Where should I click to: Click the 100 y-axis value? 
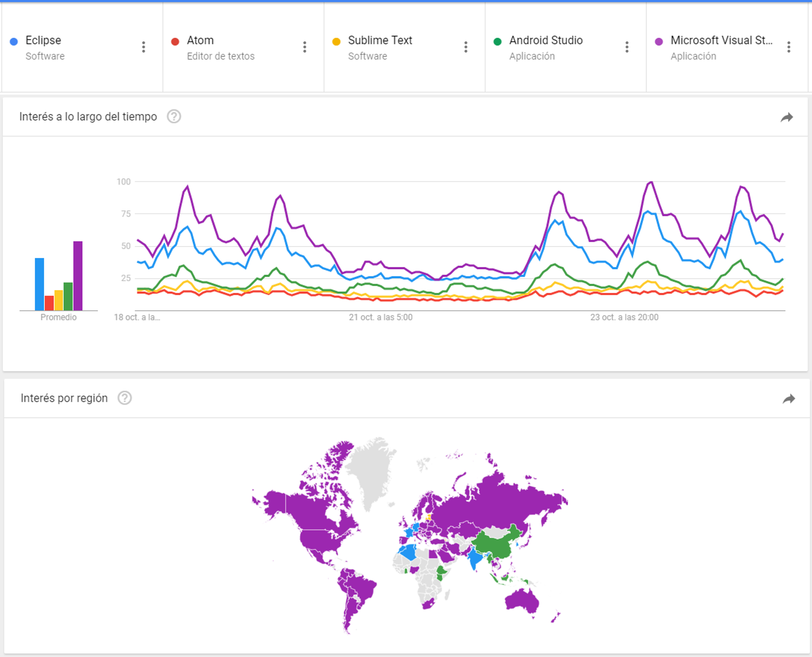tap(124, 182)
